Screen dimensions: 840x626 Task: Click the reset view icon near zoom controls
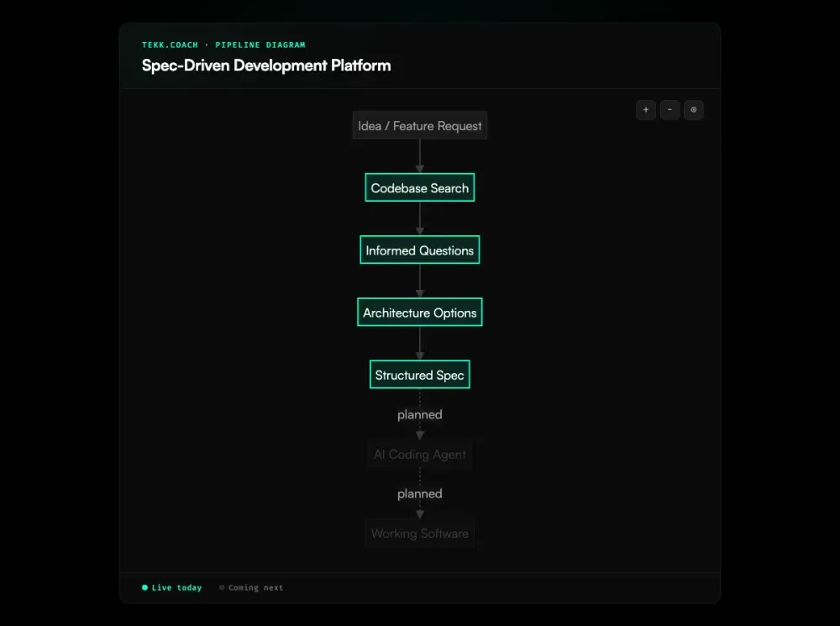(x=694, y=110)
